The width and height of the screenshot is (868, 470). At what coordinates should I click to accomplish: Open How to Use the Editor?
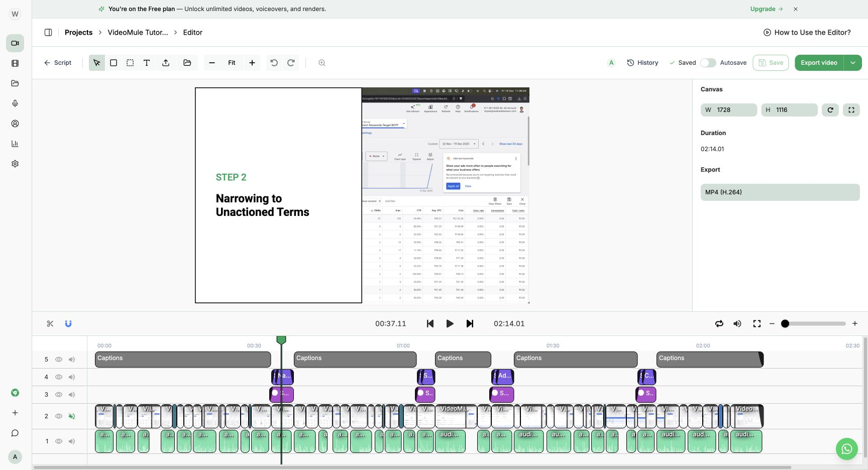pos(807,33)
